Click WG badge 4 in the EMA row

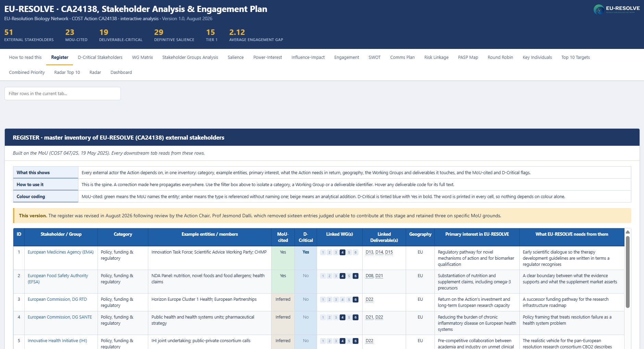click(342, 253)
